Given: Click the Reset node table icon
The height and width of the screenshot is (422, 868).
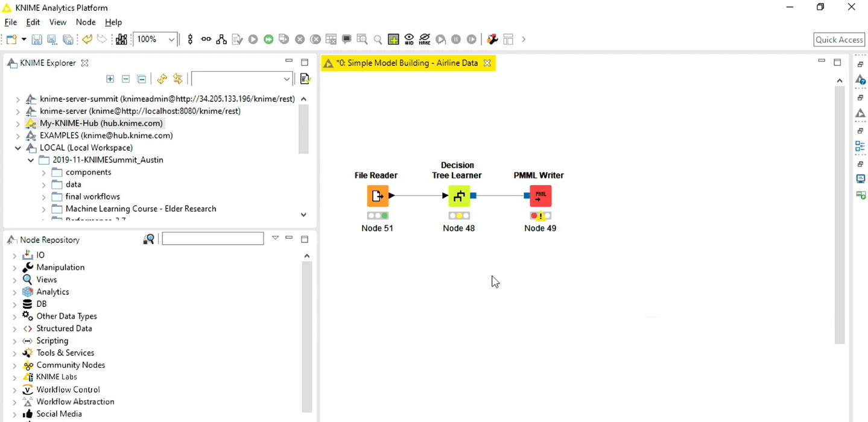Looking at the screenshot, I should (x=331, y=39).
